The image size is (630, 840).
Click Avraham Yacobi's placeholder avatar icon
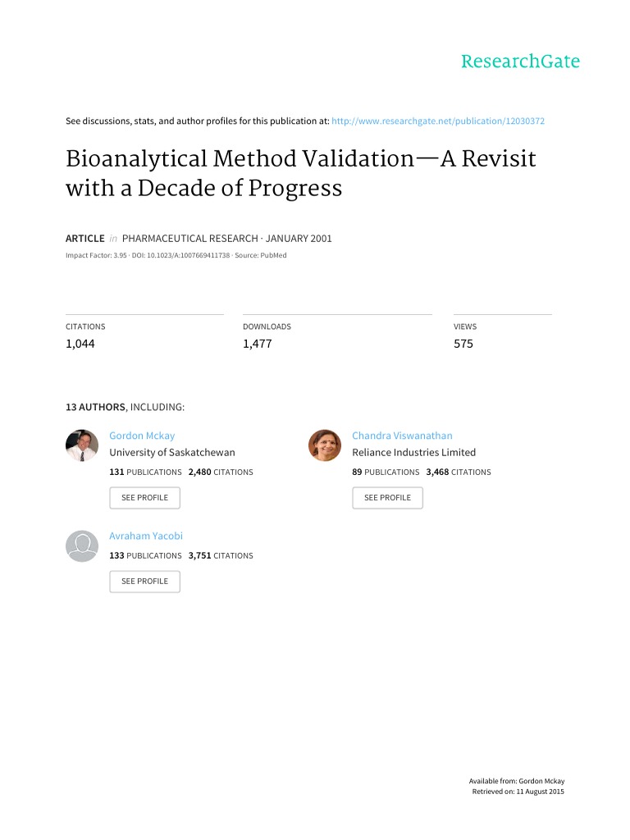tap(82, 546)
